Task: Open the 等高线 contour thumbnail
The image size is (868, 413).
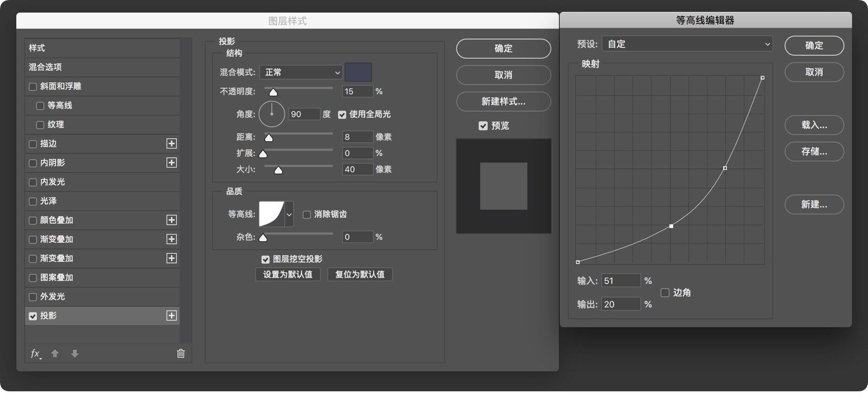Action: click(x=271, y=214)
